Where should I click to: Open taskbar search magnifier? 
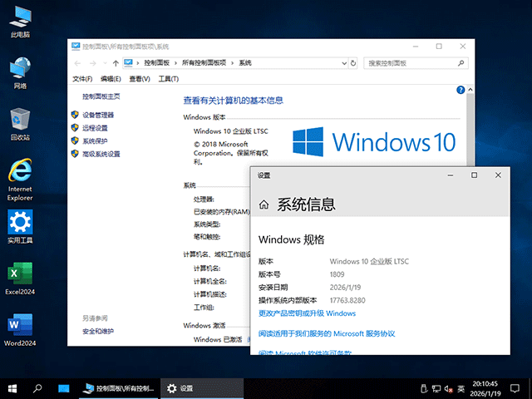37,388
